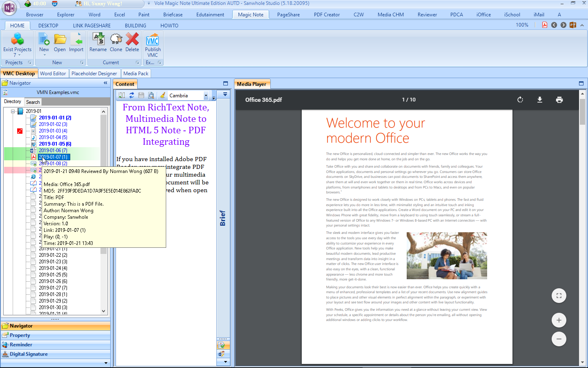Screen dimensions: 588x368
Task: Select the 2019-01-05 (6) note
Action: (55, 144)
